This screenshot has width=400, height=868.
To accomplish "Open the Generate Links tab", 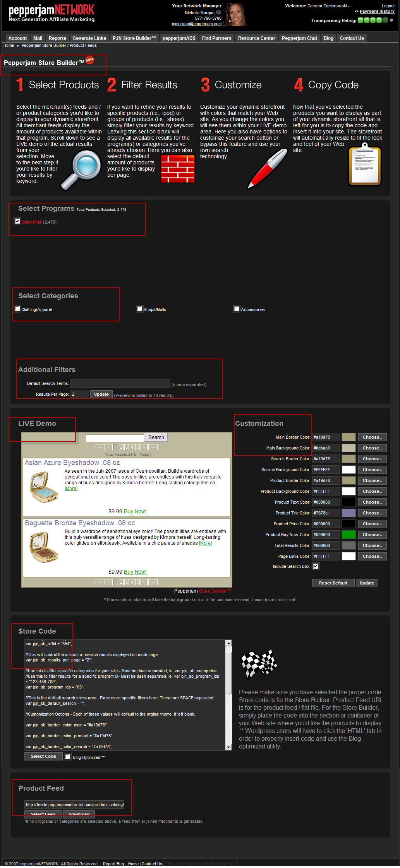I will tap(89, 38).
